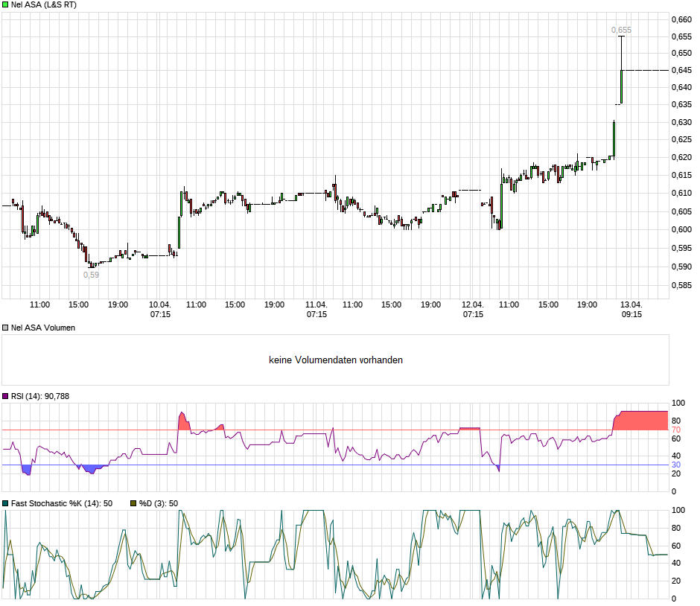Image resolution: width=700 pixels, height=606 pixels.
Task: Click the gray Nel ASA Volumen legend square
Action: click(5, 328)
